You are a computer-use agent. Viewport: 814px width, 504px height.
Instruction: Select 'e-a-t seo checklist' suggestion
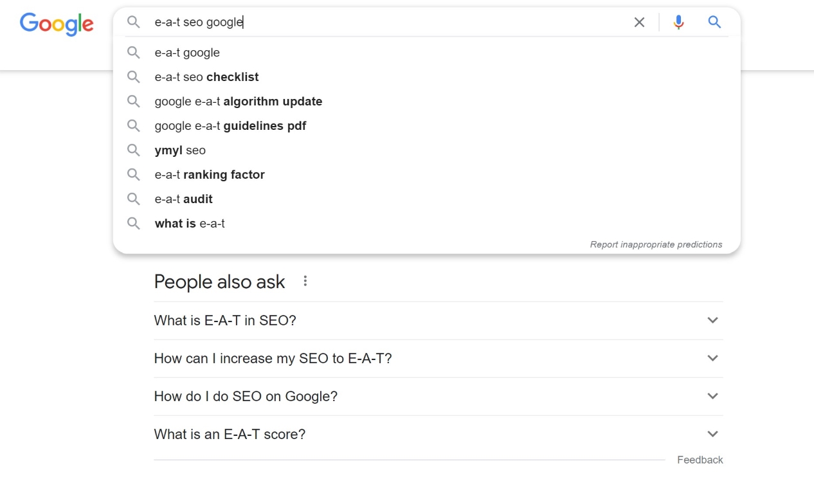point(427,77)
